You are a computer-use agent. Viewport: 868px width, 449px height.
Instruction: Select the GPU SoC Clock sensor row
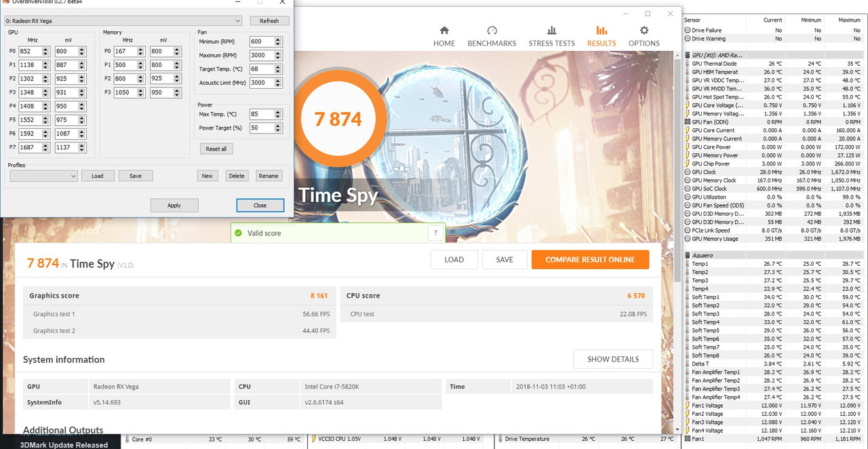point(773,189)
